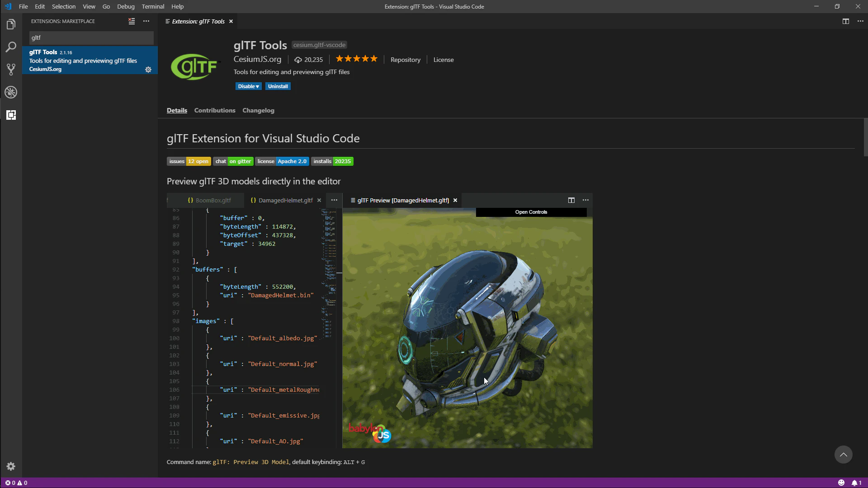The width and height of the screenshot is (868, 488).
Task: Open the Repository link
Action: 406,60
